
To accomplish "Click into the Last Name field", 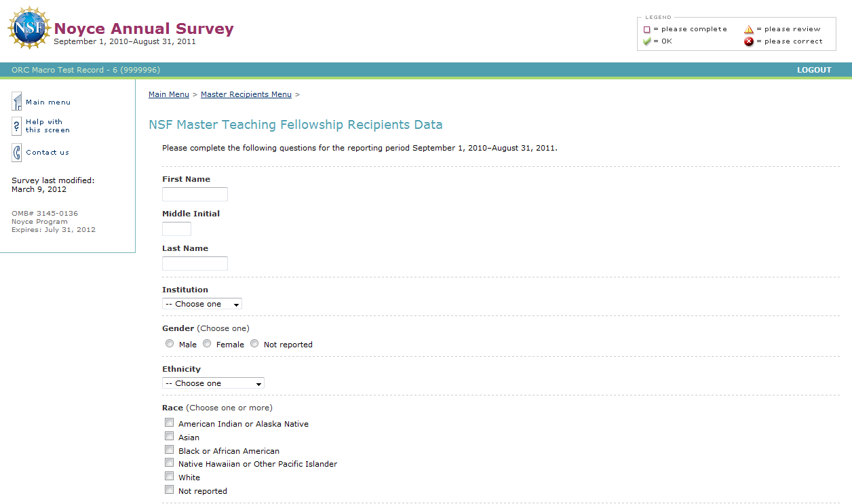I will point(195,264).
